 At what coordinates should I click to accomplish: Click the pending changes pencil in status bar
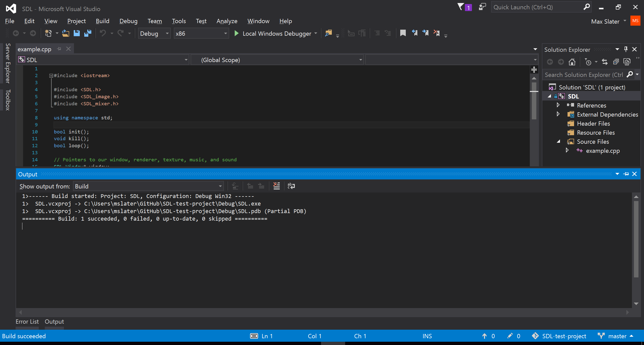510,336
